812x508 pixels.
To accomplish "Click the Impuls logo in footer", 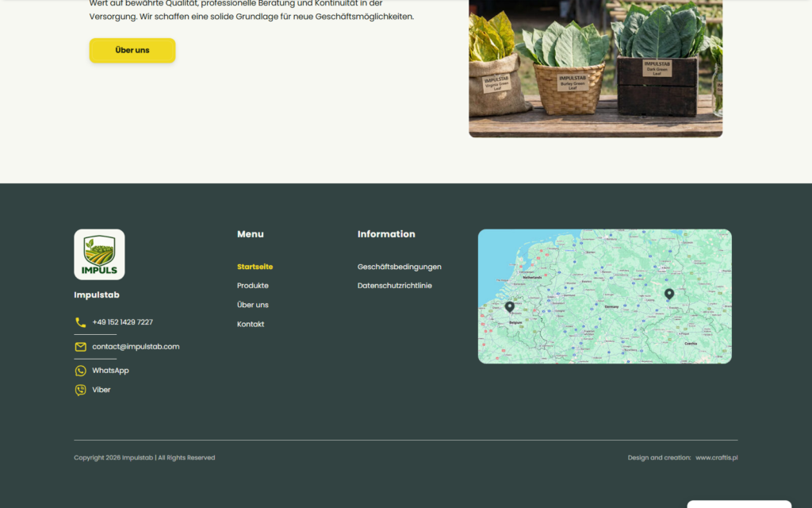I will coord(99,255).
